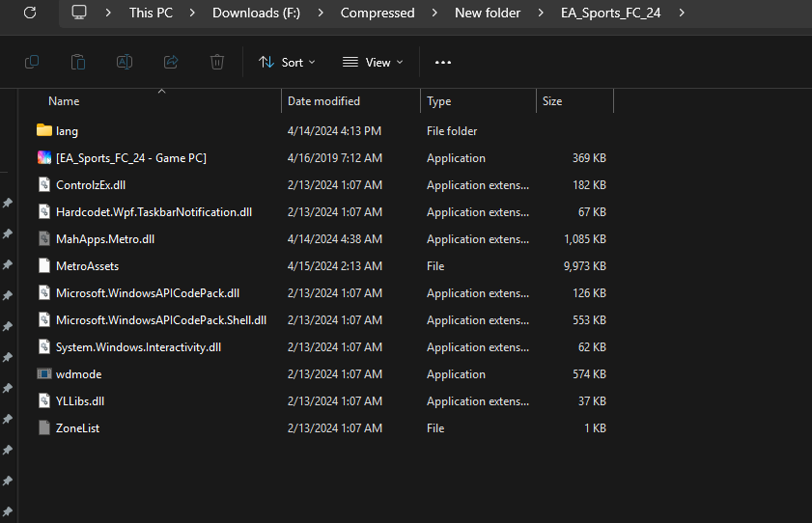
Task: Click the Copy icon in toolbar
Action: [x=32, y=62]
